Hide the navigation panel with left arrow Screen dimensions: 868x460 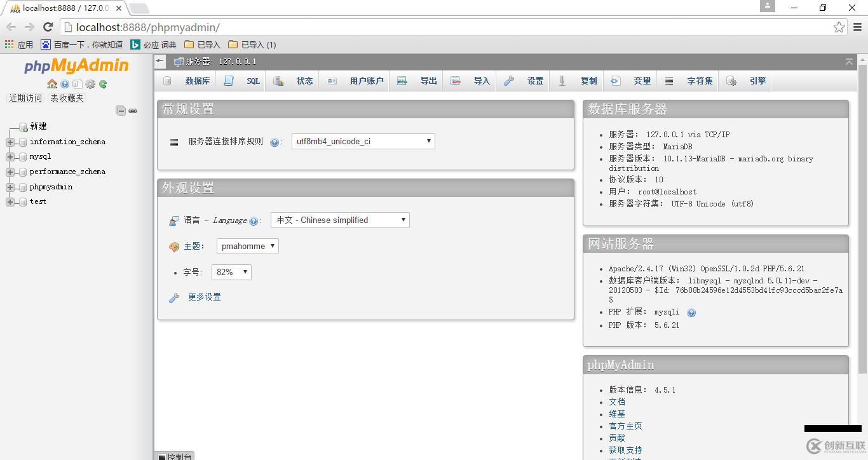[160, 62]
